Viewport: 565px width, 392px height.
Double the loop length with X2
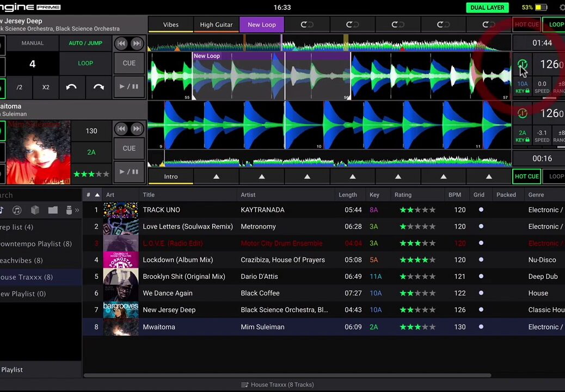pos(46,87)
